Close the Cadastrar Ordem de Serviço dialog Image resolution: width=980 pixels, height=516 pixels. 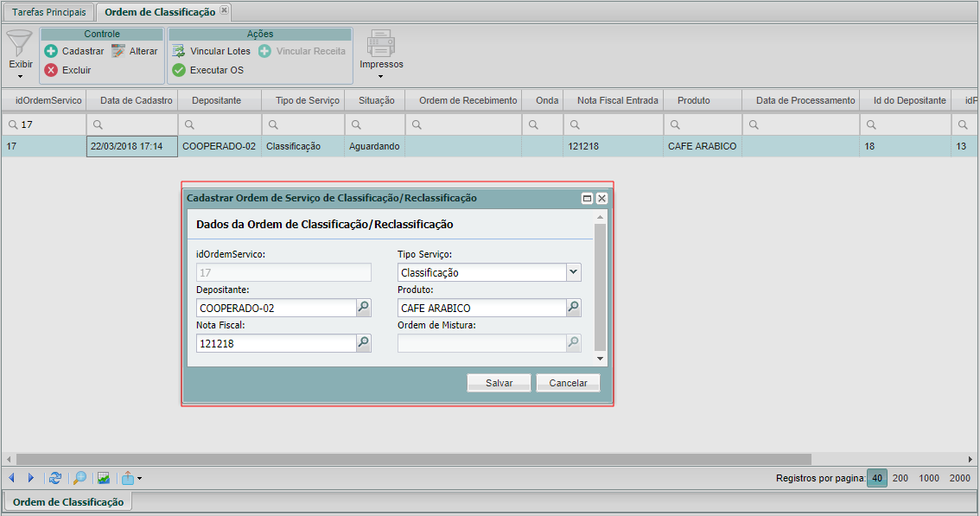pos(601,198)
